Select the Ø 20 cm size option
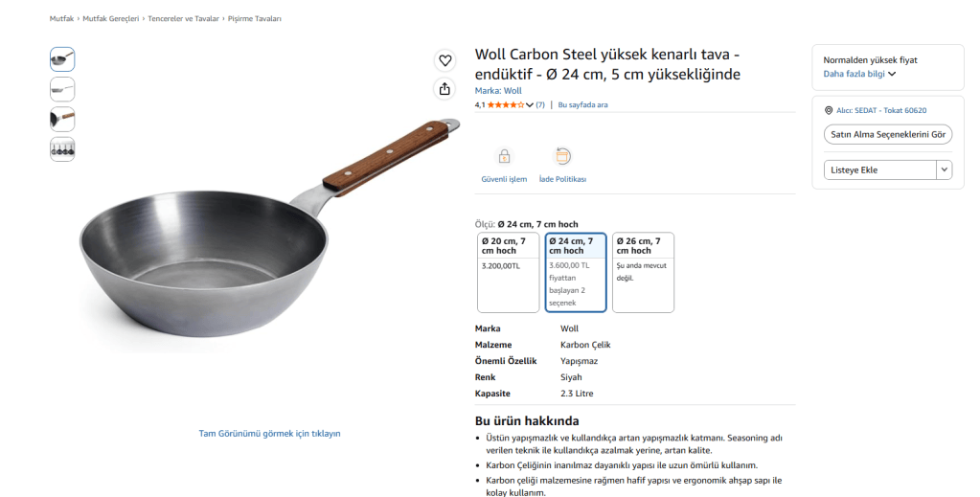Image resolution: width=980 pixels, height=497 pixels. (508, 273)
